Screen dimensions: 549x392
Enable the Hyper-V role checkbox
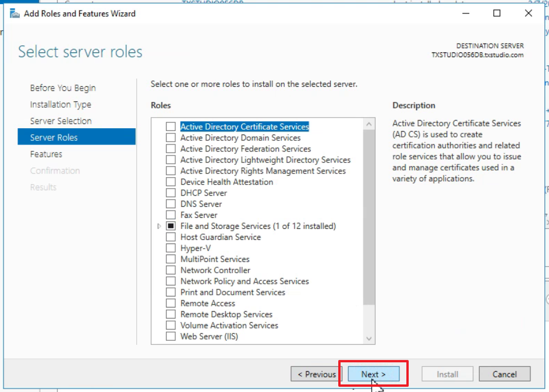tap(171, 248)
